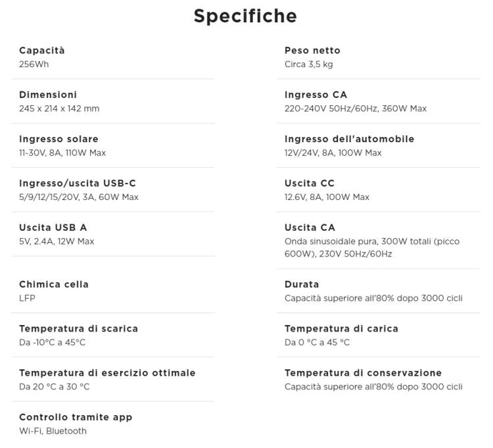Select the Capacità specification label
Image resolution: width=493 pixels, height=448 pixels.
click(42, 51)
